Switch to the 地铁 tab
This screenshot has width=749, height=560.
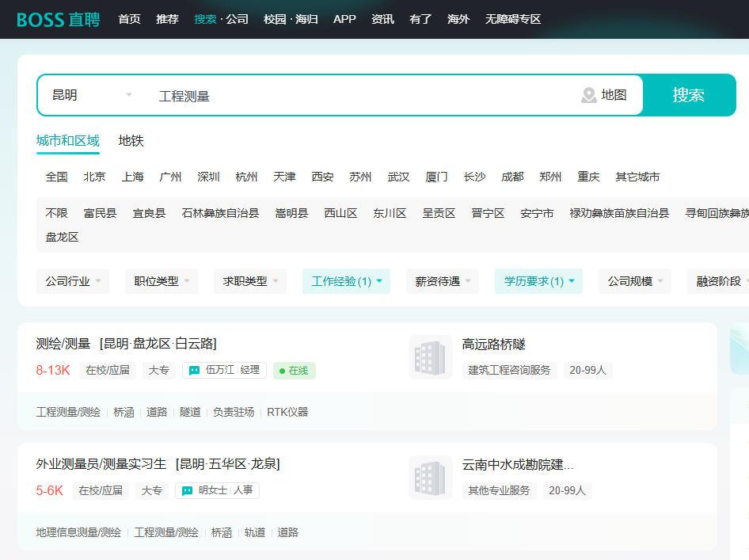point(131,141)
